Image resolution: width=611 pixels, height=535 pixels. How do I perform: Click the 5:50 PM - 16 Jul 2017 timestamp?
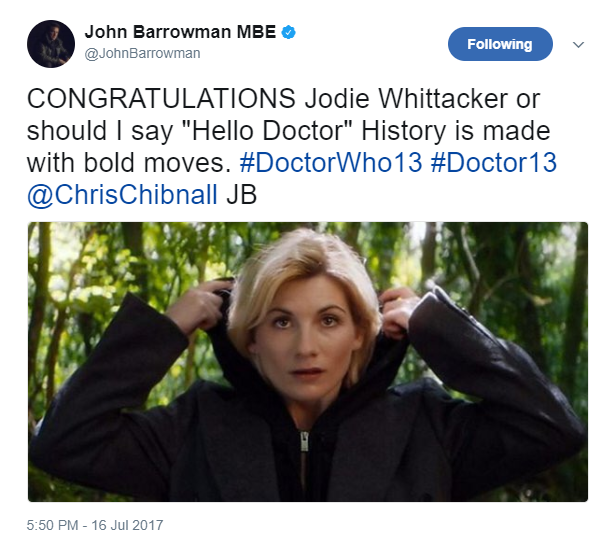tap(95, 525)
